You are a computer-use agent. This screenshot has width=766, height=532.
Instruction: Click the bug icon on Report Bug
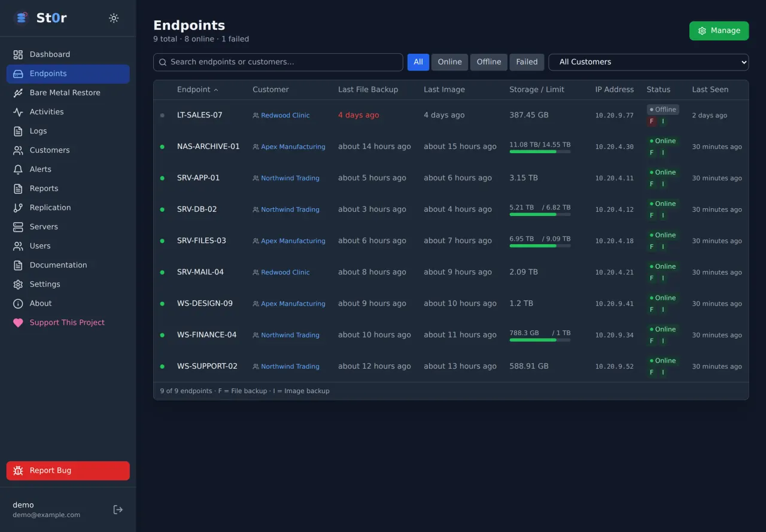pos(18,470)
